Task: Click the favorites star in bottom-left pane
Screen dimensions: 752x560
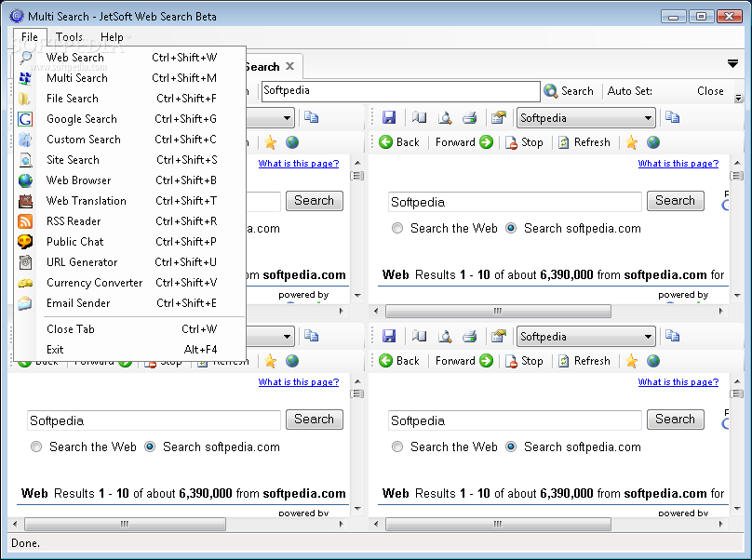Action: [271, 361]
